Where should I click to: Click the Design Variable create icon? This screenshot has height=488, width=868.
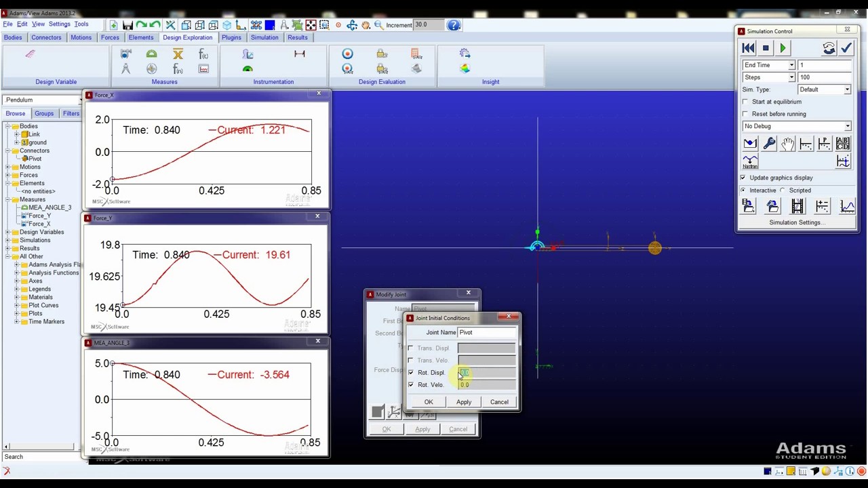tap(30, 54)
